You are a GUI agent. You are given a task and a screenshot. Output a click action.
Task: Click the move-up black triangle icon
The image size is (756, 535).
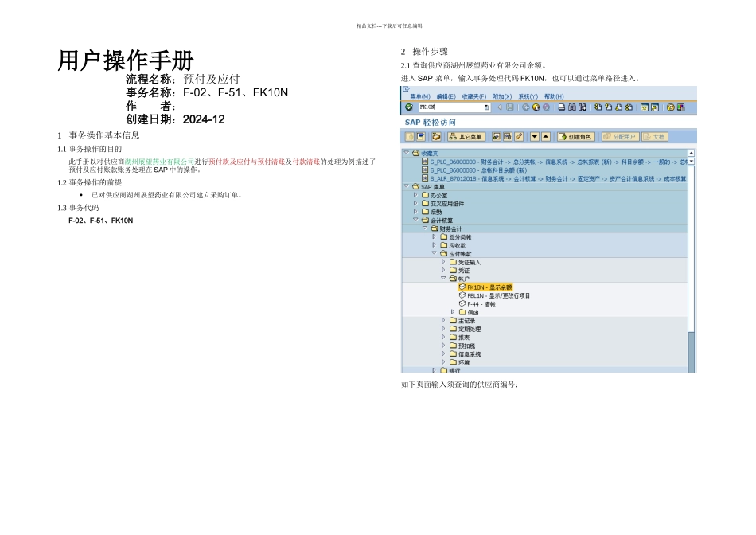point(546,137)
